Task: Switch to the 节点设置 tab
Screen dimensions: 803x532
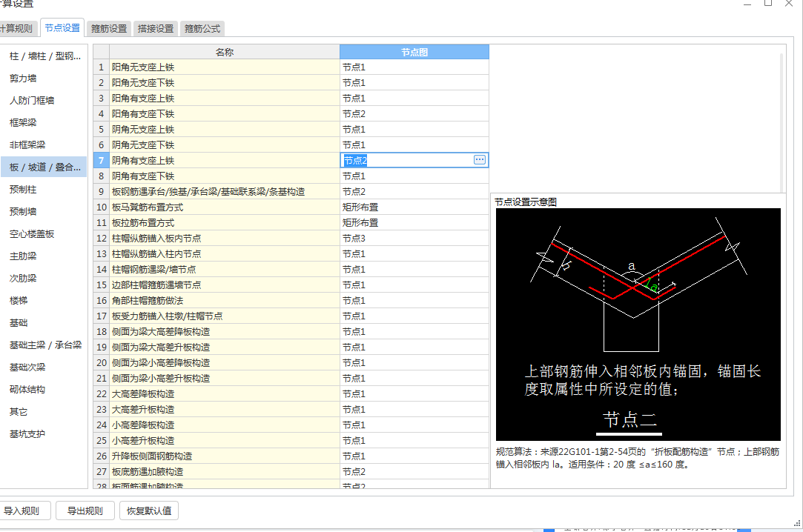Action: click(62, 27)
